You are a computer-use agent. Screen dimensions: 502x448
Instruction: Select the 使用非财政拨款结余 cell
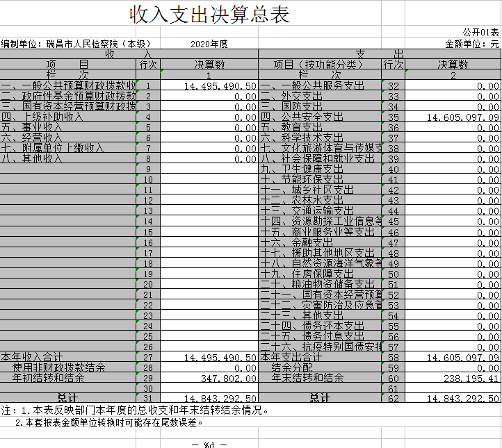pos(68,367)
